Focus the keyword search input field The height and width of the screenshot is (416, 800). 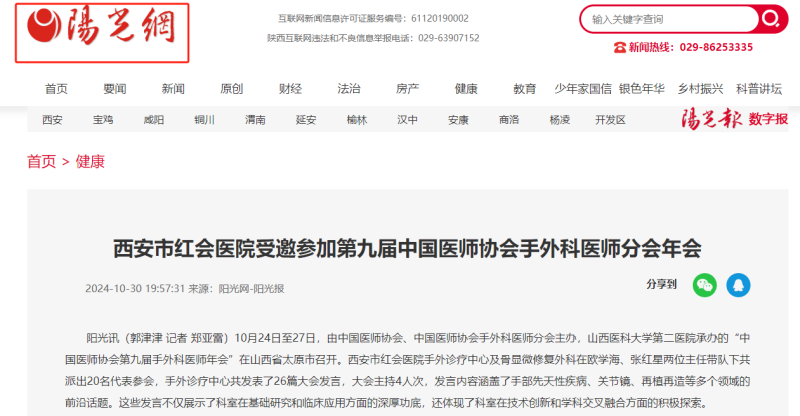click(x=669, y=19)
